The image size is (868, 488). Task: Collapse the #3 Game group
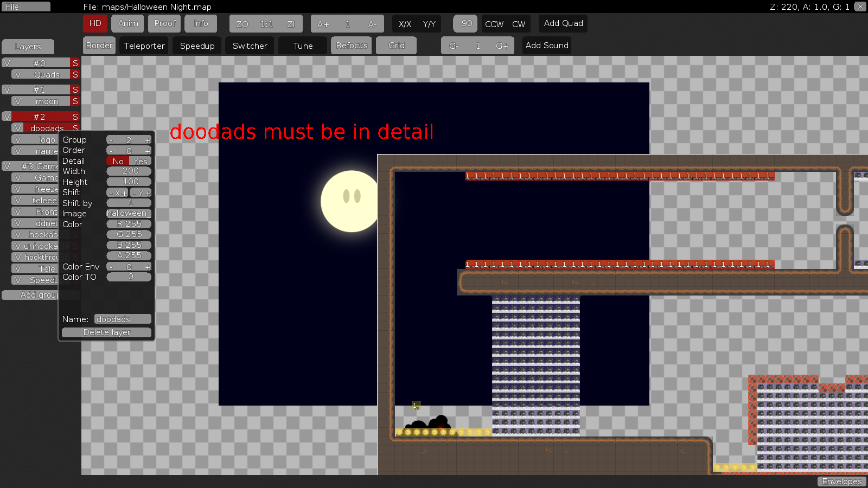click(x=7, y=166)
